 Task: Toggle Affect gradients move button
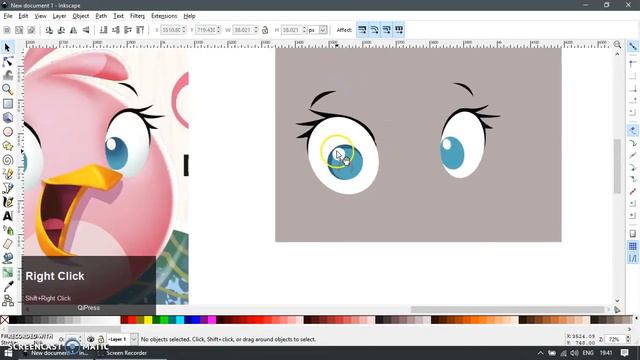point(387,30)
